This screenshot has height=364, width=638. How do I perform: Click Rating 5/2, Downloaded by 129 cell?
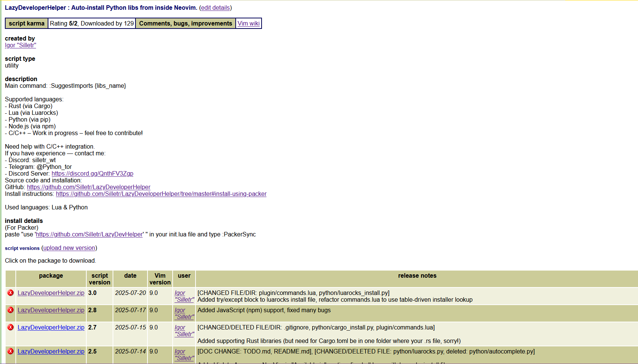[x=92, y=23]
